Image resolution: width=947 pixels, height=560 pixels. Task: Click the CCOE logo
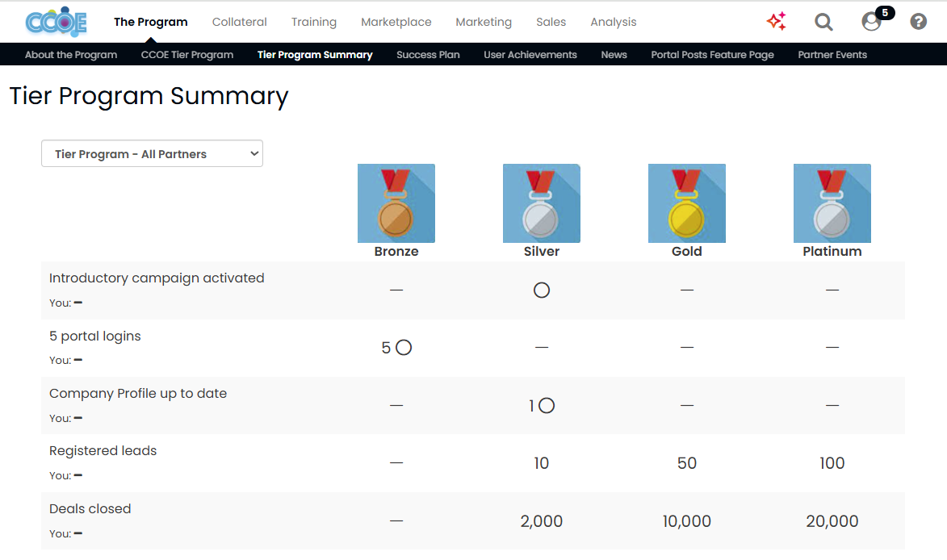(56, 22)
